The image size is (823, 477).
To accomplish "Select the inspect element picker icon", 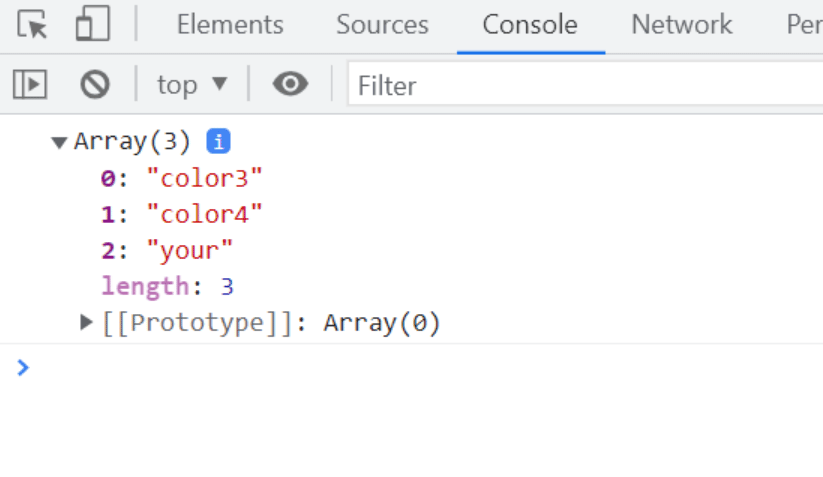I will (33, 25).
